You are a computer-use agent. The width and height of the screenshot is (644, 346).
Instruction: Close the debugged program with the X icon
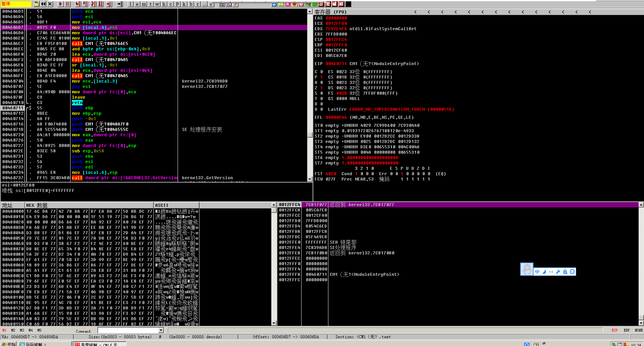point(50,4)
